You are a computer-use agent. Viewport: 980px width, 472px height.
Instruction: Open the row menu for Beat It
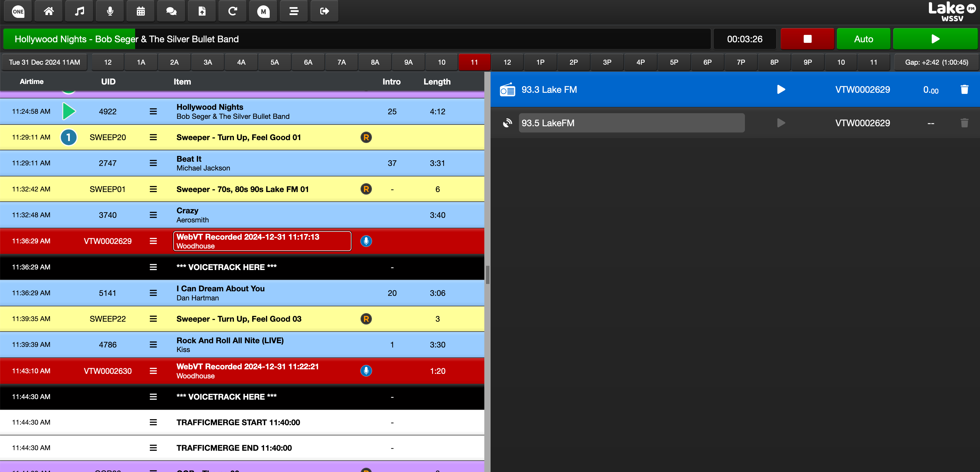[153, 163]
